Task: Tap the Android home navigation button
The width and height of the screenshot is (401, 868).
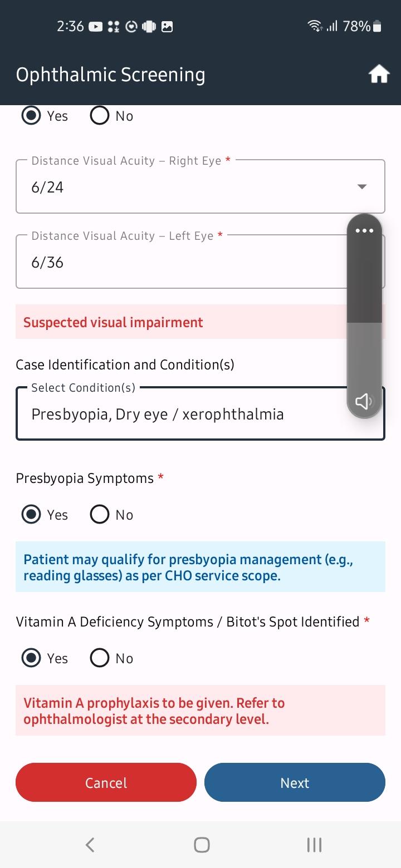Action: pyautogui.click(x=202, y=845)
